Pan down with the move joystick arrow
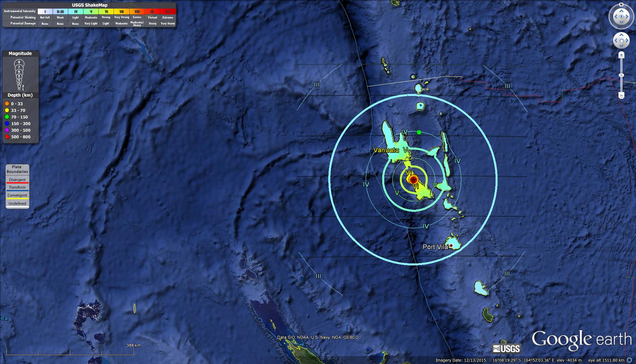This screenshot has height=364, width=636. click(x=621, y=46)
